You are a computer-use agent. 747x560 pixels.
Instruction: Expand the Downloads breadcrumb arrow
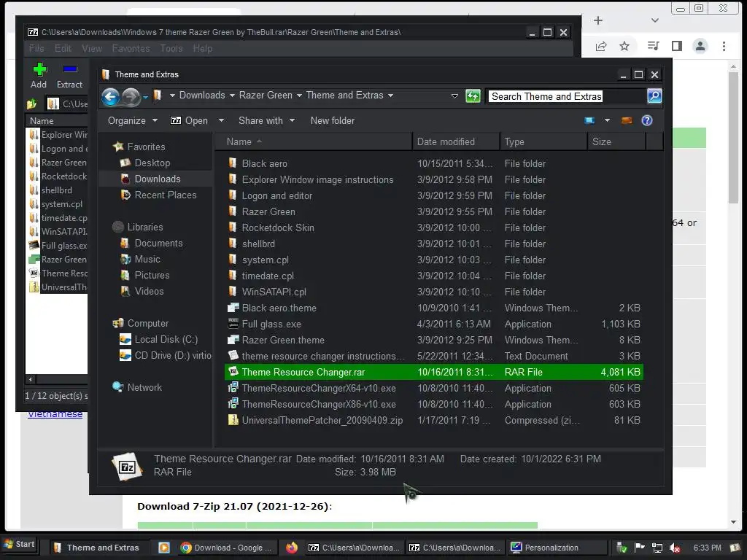coord(232,96)
